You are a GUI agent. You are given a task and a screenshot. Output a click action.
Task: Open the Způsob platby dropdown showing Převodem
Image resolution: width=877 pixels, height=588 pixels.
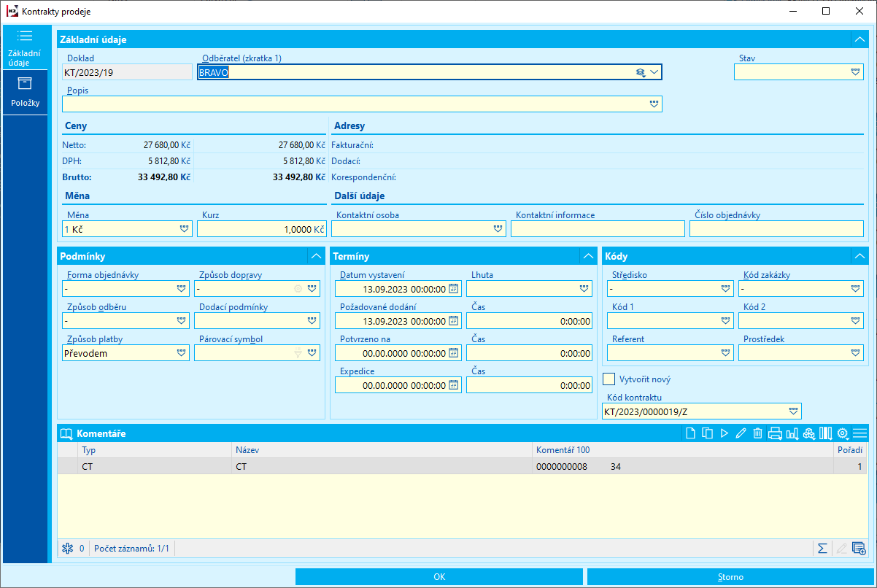point(182,353)
